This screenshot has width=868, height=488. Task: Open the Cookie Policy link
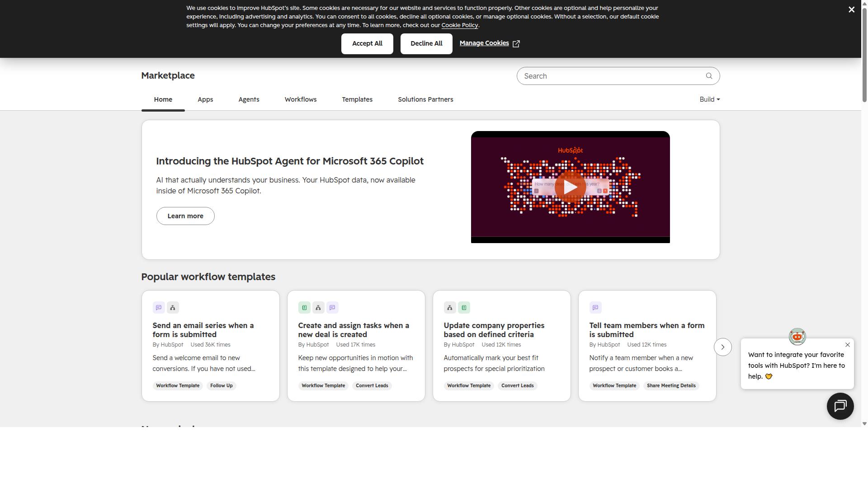pyautogui.click(x=459, y=25)
